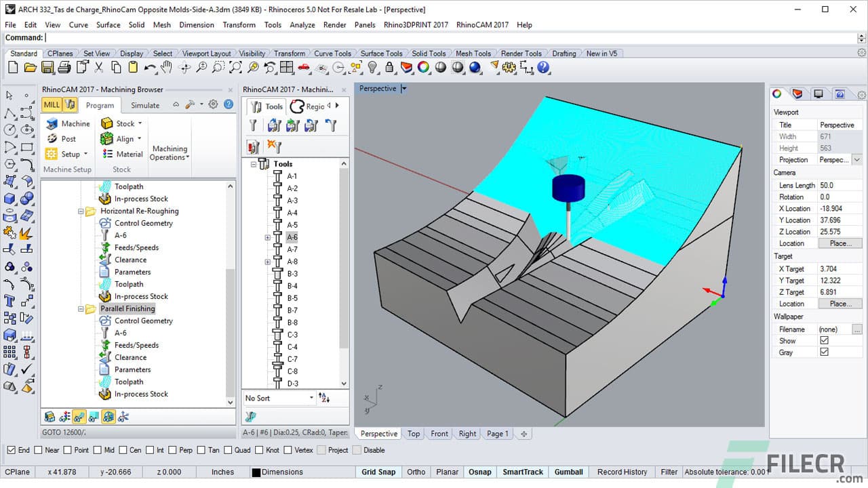Click the Place button for Camera Location
Image resolution: width=868 pixels, height=488 pixels.
pos(840,243)
